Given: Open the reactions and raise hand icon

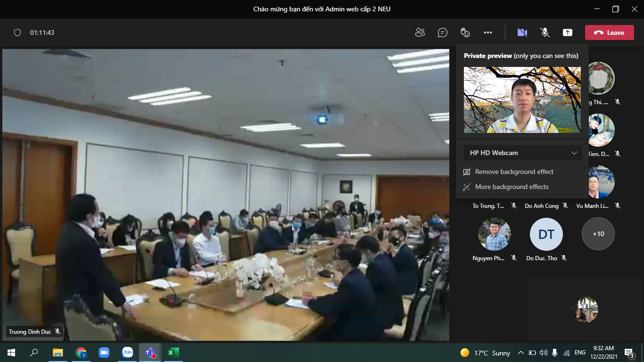Looking at the screenshot, I should coord(465,33).
